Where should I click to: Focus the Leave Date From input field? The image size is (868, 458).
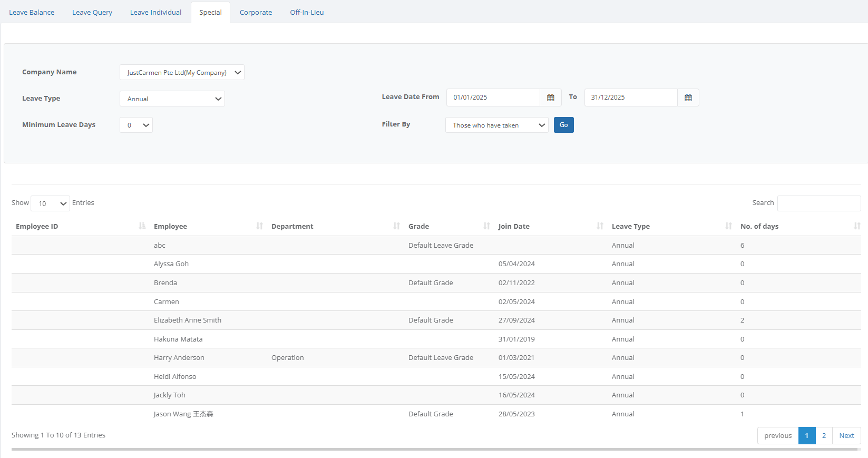click(493, 98)
